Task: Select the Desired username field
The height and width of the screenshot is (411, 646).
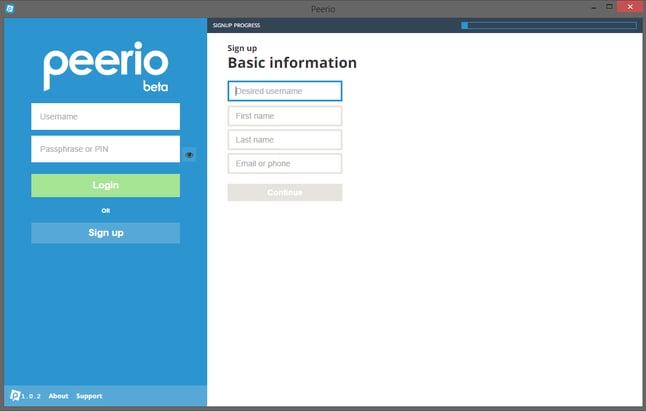Action: tap(285, 91)
